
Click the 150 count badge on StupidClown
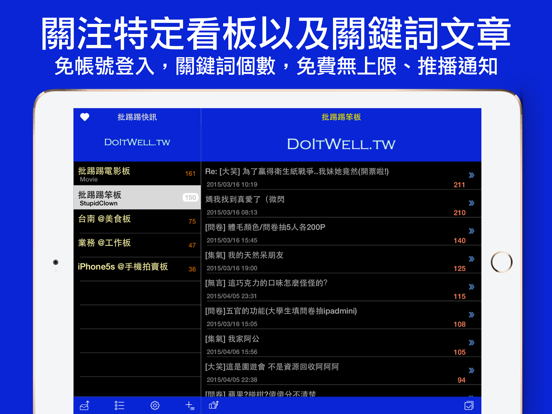(x=190, y=197)
